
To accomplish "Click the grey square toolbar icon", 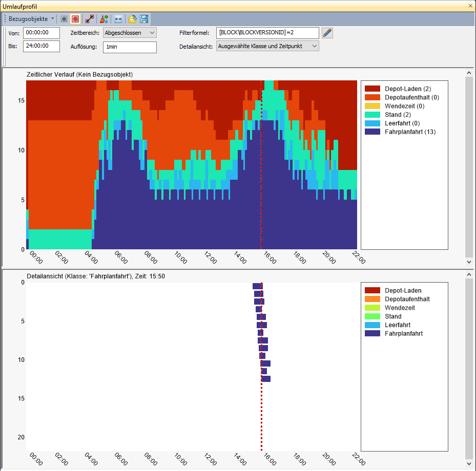I will pos(64,19).
